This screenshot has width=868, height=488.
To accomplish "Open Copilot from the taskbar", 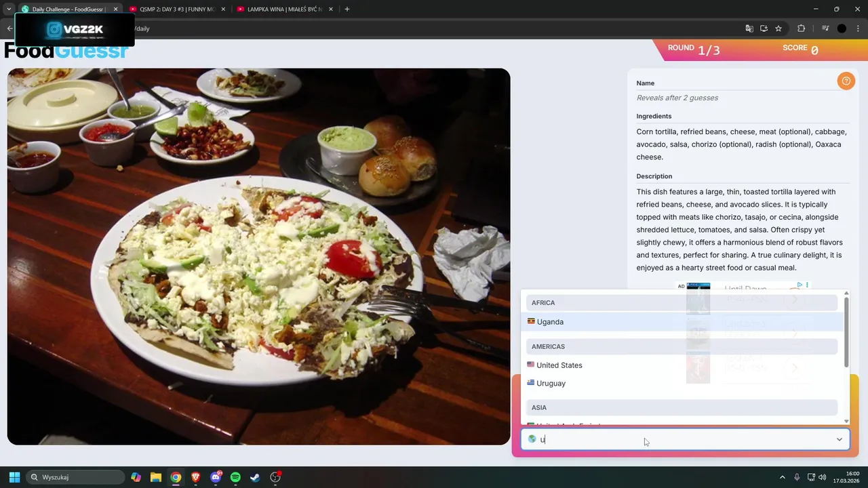I will [136, 477].
